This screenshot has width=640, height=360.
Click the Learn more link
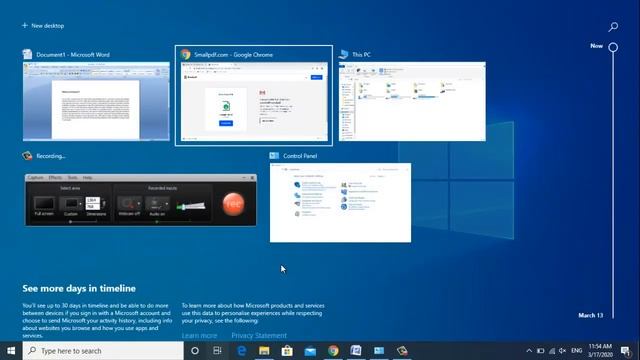[x=199, y=336]
